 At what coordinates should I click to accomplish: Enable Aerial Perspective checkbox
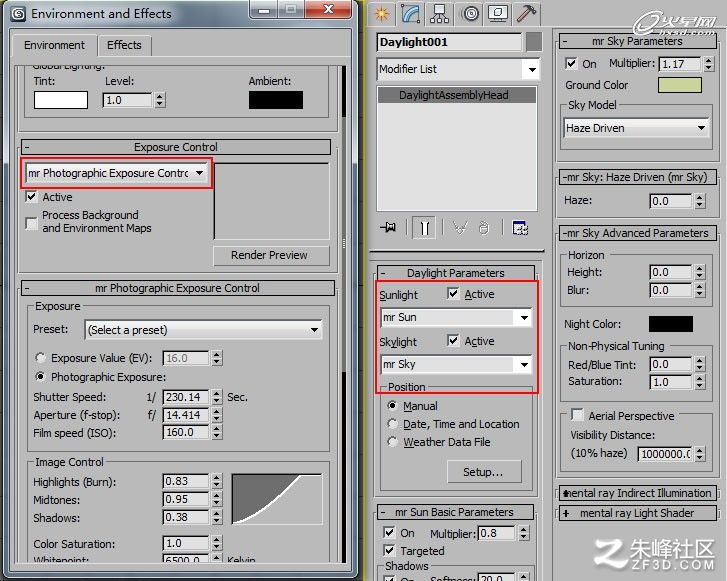(x=577, y=414)
